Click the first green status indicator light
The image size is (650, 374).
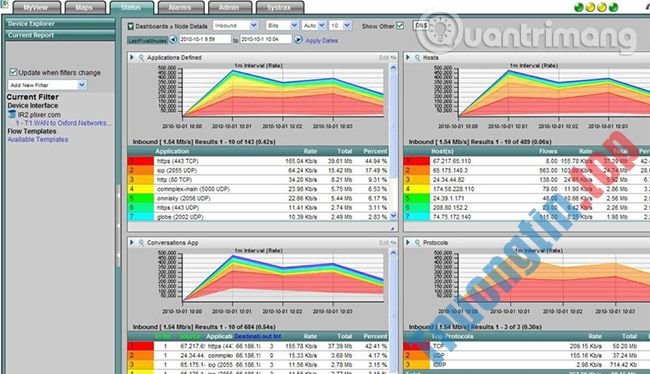tap(579, 7)
